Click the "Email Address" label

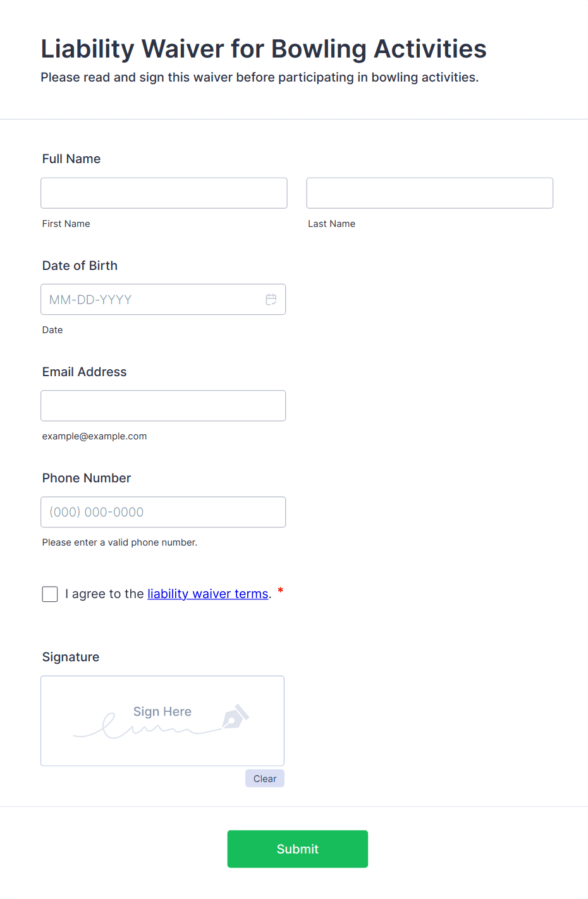[85, 372]
